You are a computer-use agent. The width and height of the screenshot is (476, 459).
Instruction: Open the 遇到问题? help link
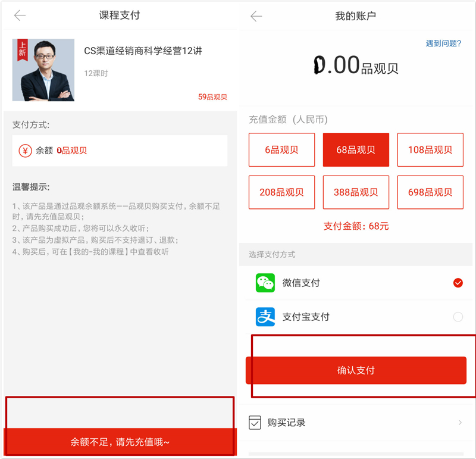[x=443, y=43]
